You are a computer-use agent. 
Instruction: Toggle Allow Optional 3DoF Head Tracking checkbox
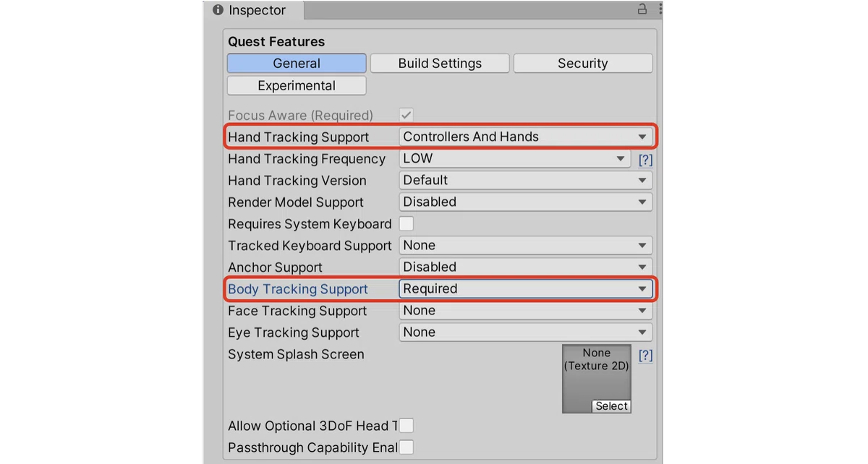(407, 426)
